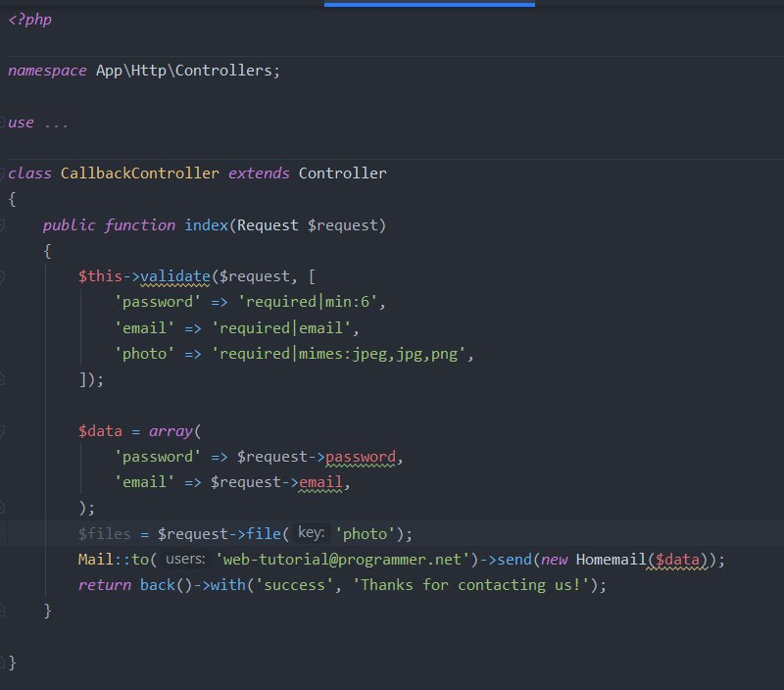The height and width of the screenshot is (690, 784).
Task: Click underlined $data argument in Homemail
Action: (x=677, y=560)
